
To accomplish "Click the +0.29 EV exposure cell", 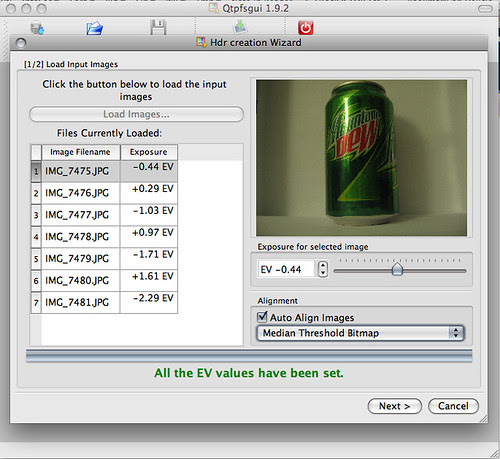I will click(149, 193).
